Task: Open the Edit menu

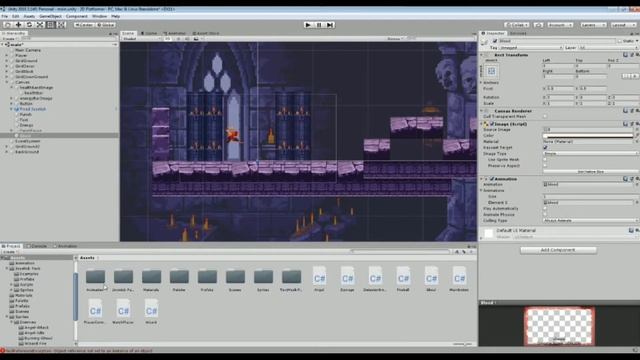Action: (x=16, y=16)
